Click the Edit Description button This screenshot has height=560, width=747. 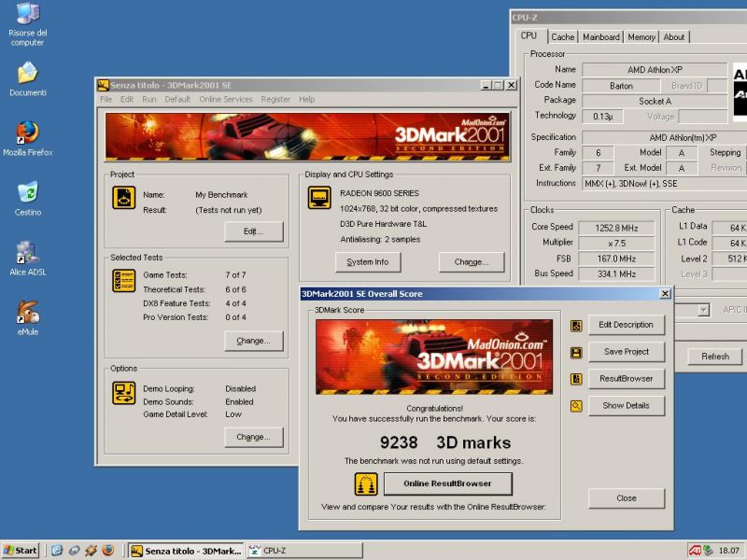coord(626,325)
